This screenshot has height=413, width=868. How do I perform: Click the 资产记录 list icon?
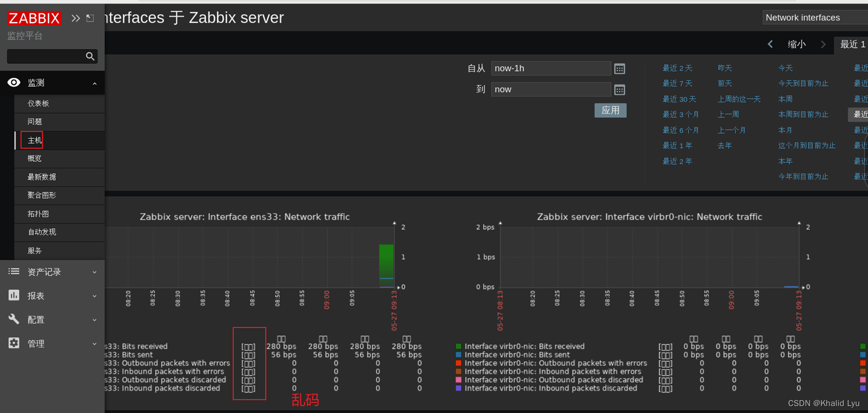pyautogui.click(x=14, y=272)
